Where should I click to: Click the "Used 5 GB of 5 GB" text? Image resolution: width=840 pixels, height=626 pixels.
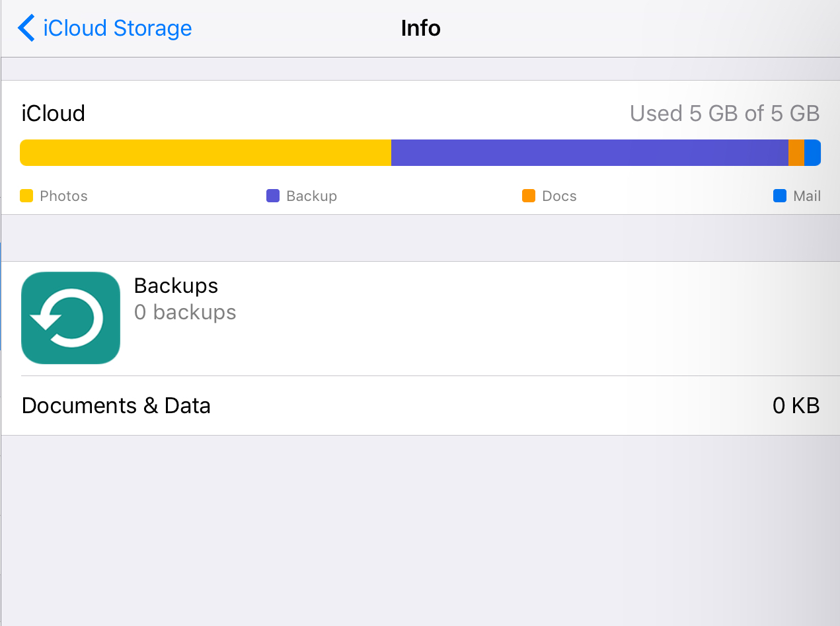(724, 114)
